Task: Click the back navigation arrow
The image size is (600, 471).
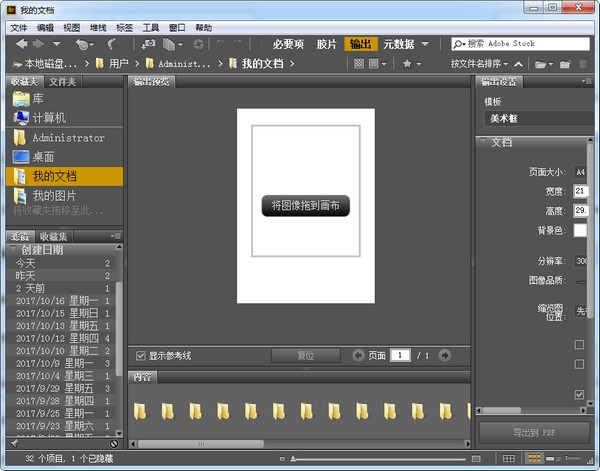Action: (20, 44)
